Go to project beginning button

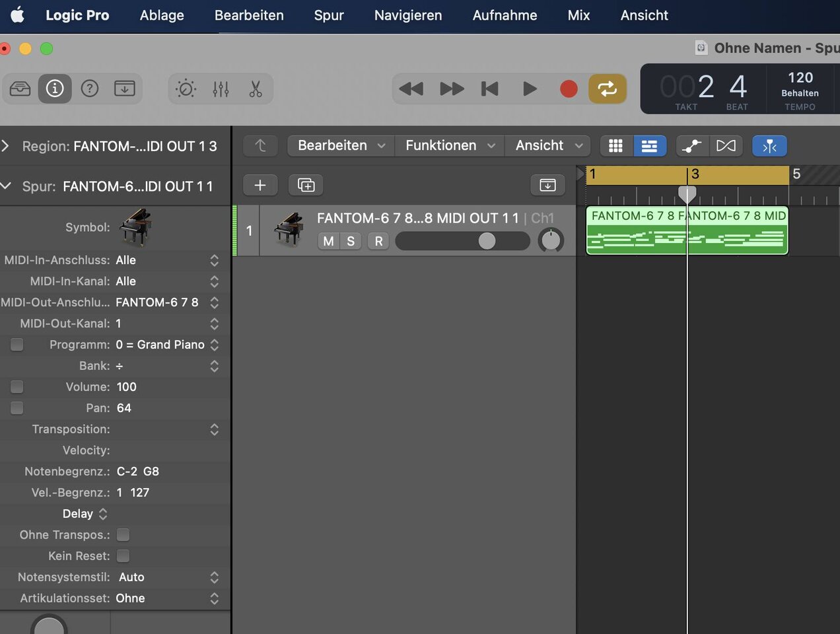[490, 88]
